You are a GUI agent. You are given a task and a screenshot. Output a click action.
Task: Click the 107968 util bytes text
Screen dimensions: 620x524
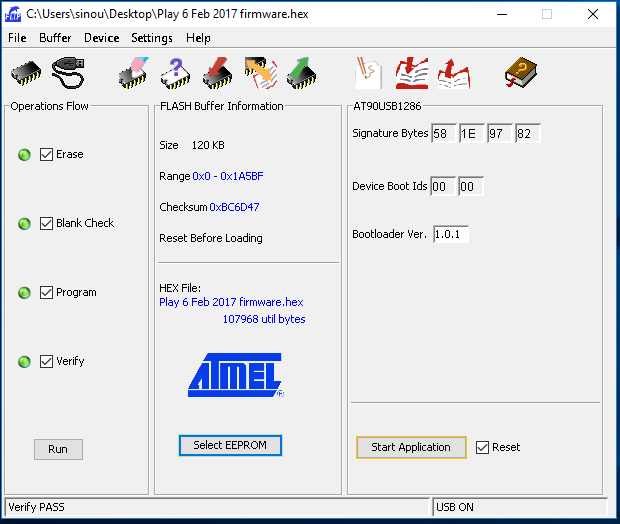pyautogui.click(x=264, y=319)
